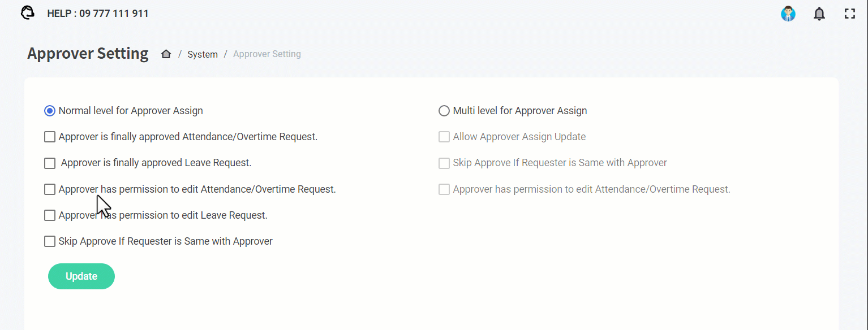The width and height of the screenshot is (868, 330).
Task: Open the notifications bell
Action: pos(819,14)
